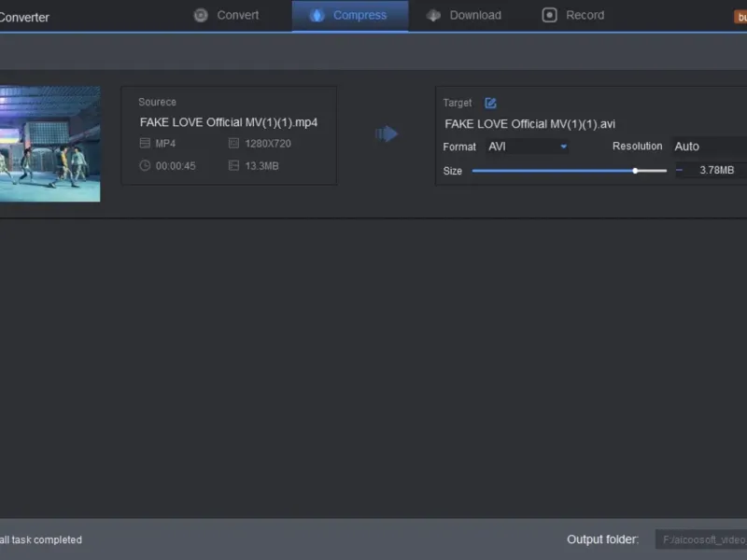This screenshot has width=747, height=560.
Task: Click the 'all task completed' status text
Action: [41, 539]
